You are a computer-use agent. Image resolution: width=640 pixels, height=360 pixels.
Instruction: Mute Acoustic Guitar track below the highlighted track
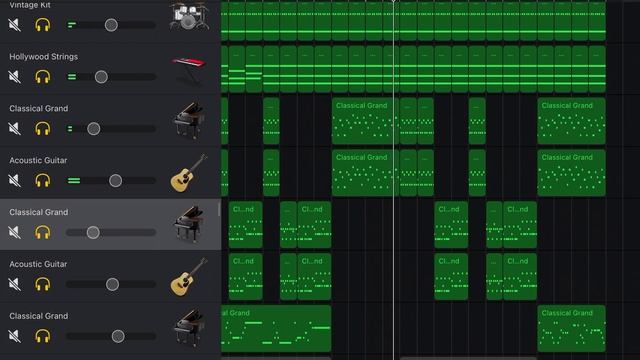[15, 284]
